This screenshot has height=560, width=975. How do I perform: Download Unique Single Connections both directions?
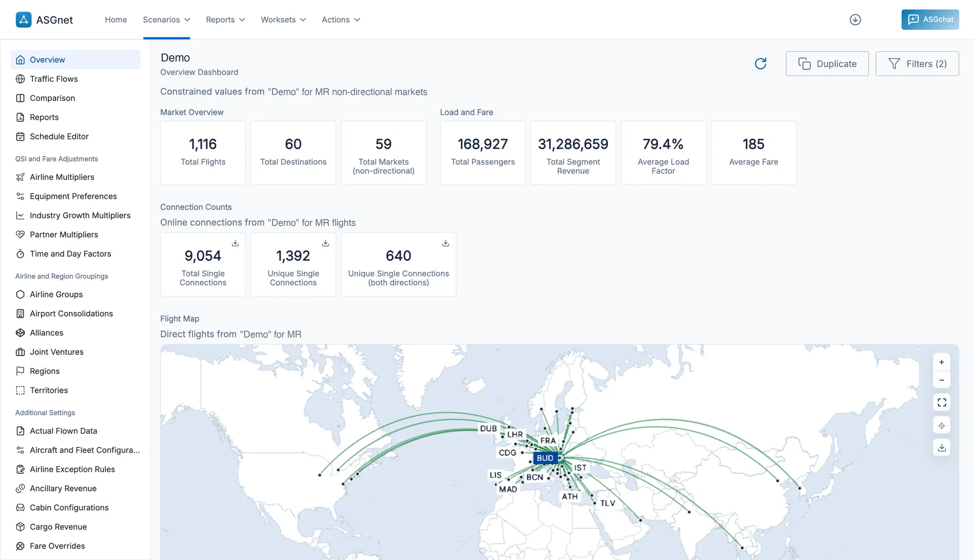click(445, 243)
